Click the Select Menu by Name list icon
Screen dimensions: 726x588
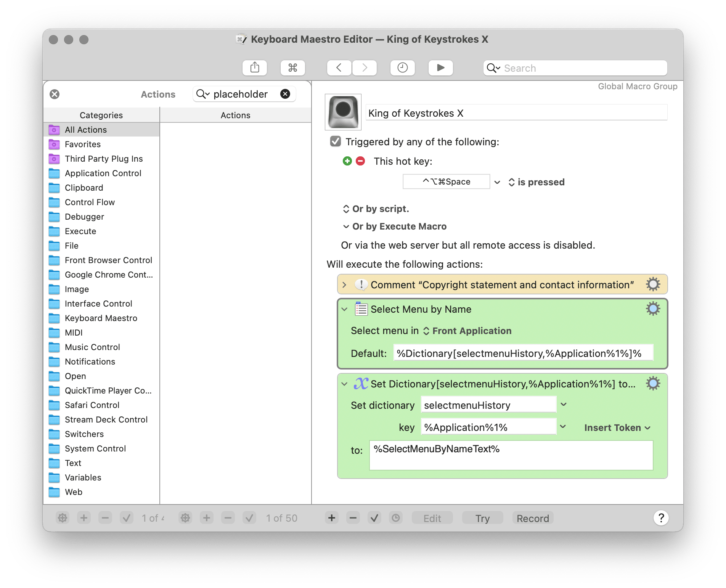tap(361, 309)
